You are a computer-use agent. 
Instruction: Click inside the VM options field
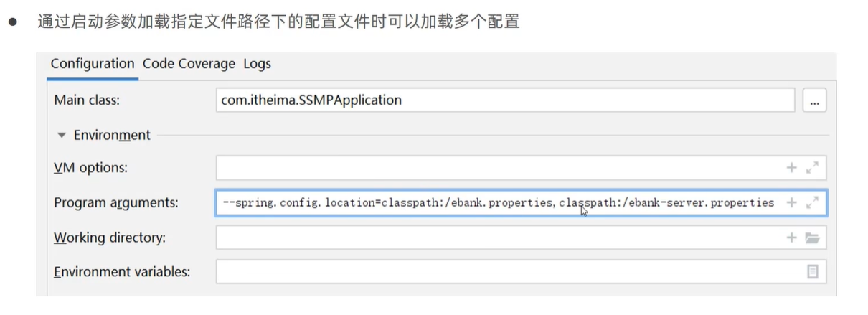point(495,168)
